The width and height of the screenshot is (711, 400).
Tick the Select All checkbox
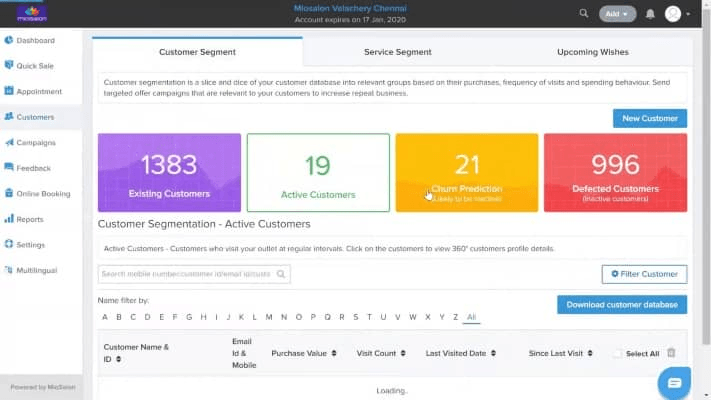[618, 353]
